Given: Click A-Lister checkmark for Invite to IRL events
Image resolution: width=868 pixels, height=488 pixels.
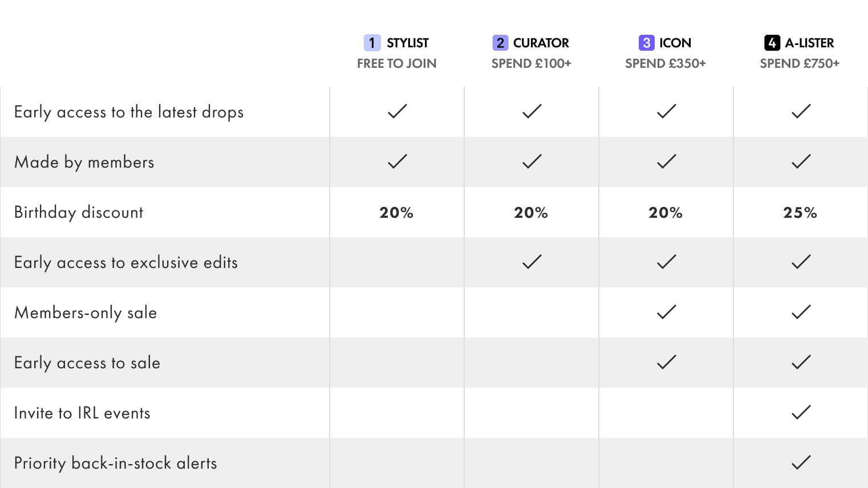Looking at the screenshot, I should click(x=801, y=412).
